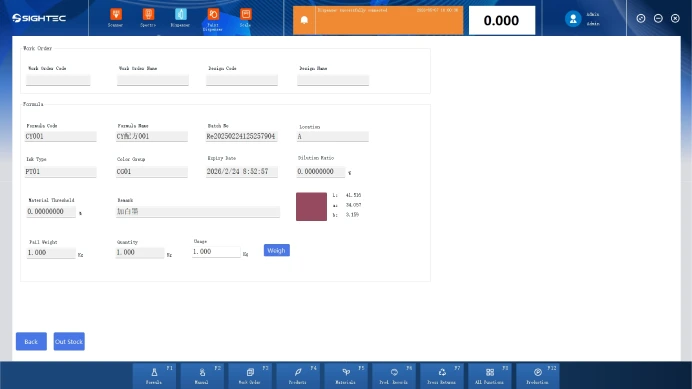Click the Formula Code field CY001
The height and width of the screenshot is (389, 692).
(x=60, y=136)
